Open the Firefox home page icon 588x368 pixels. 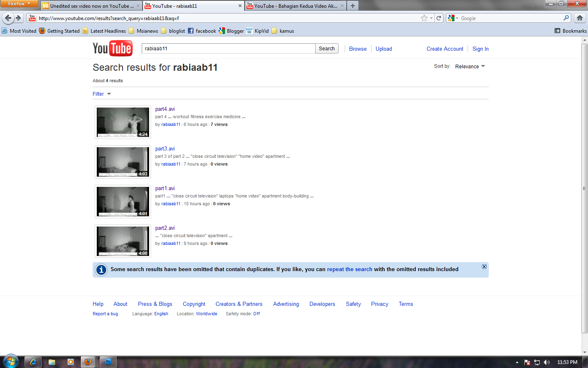580,18
